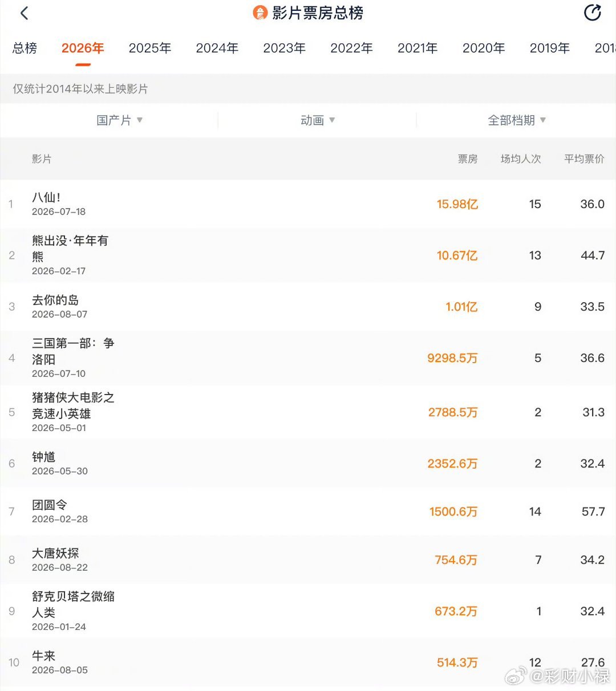Click the 影片 column header
The width and height of the screenshot is (616, 691).
[x=42, y=159]
